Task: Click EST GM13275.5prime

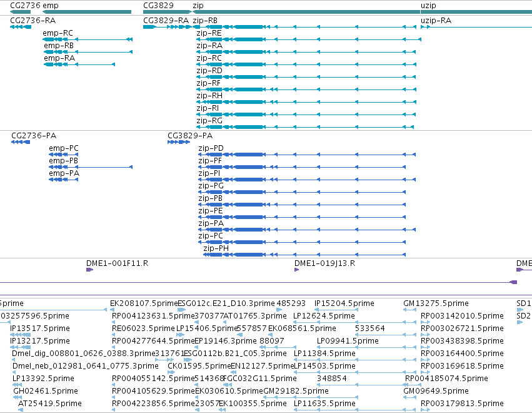Action: pyautogui.click(x=436, y=303)
